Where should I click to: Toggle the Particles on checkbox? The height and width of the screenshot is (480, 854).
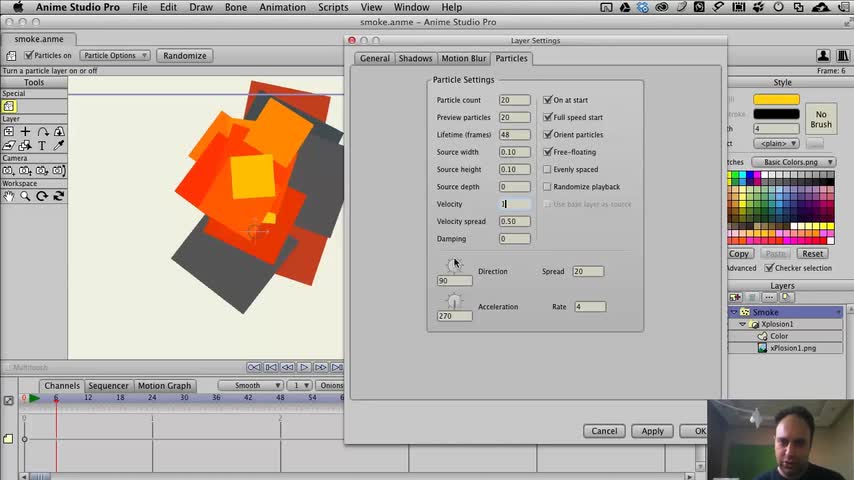[29, 55]
